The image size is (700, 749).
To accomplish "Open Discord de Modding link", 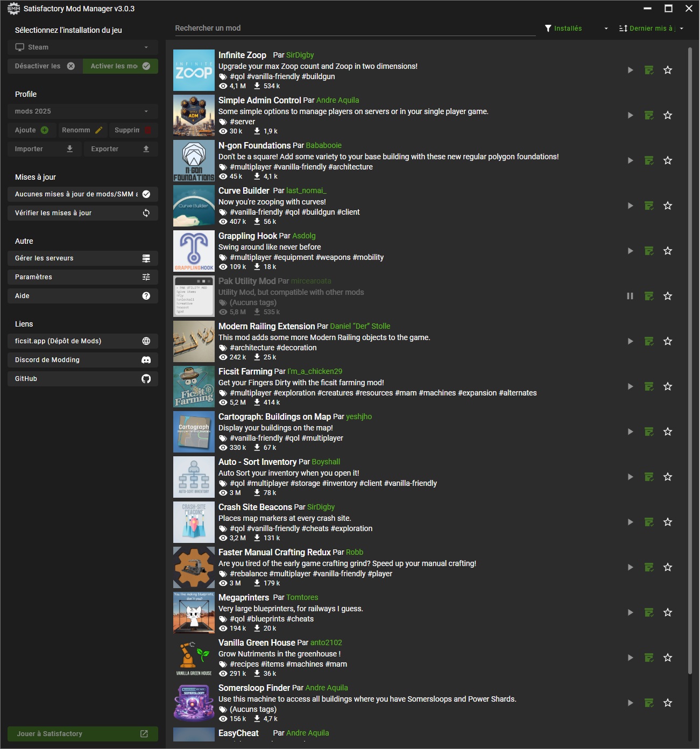I will [83, 360].
